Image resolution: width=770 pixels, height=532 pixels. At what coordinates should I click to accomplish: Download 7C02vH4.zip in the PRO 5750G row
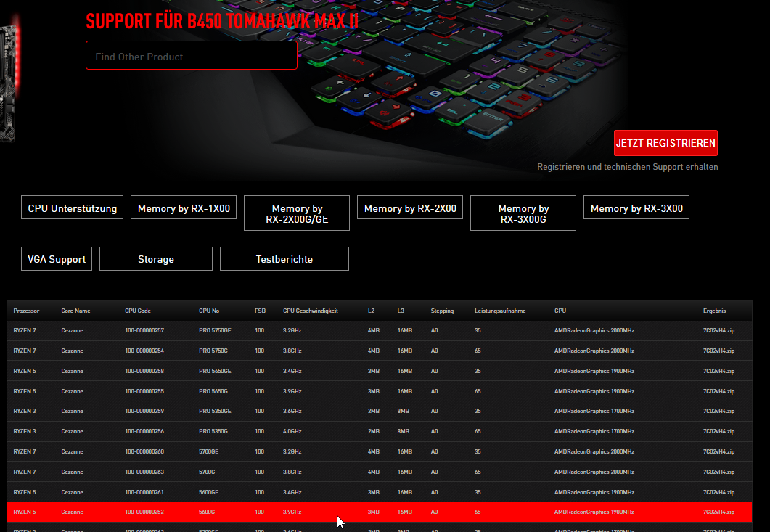tap(718, 351)
